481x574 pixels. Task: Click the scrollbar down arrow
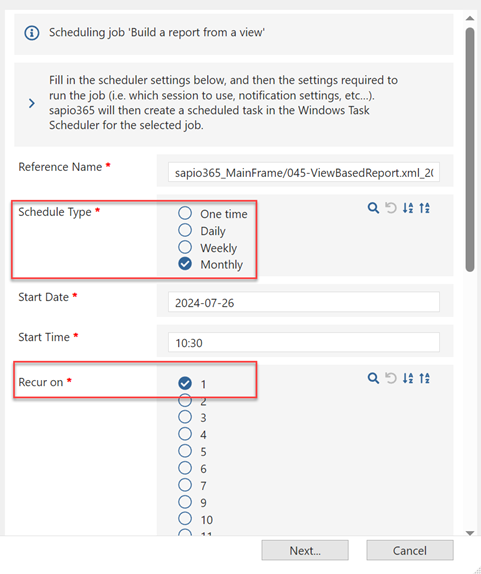click(x=470, y=533)
